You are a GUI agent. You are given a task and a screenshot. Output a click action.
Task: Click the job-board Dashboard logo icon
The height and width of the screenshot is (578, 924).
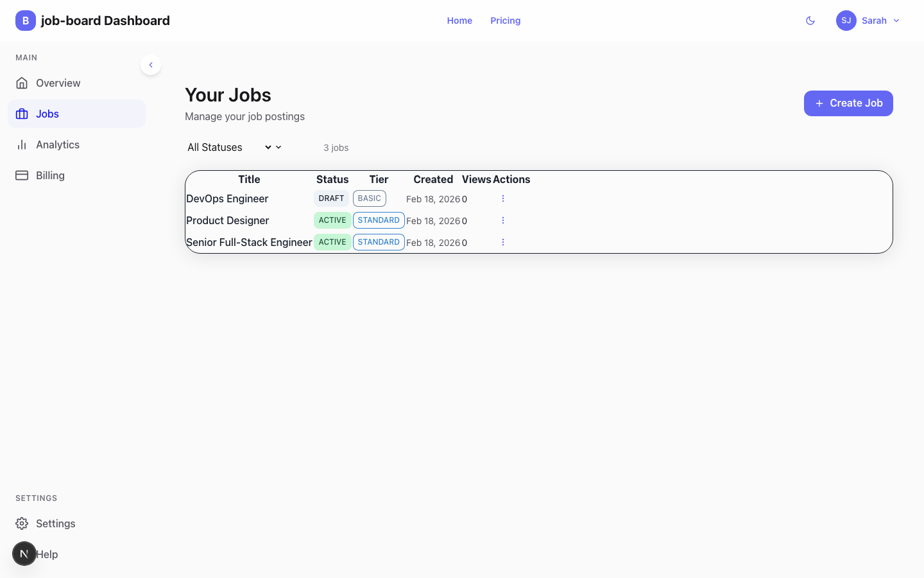[25, 21]
